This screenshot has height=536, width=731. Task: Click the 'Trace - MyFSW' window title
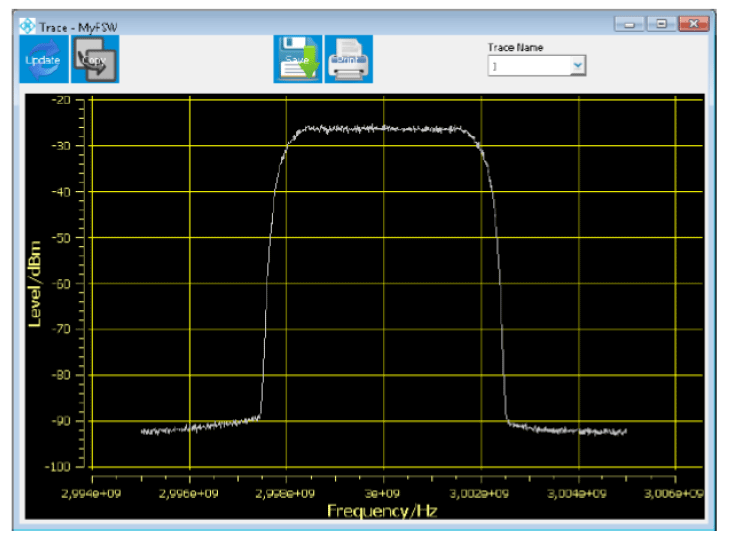tap(75, 25)
